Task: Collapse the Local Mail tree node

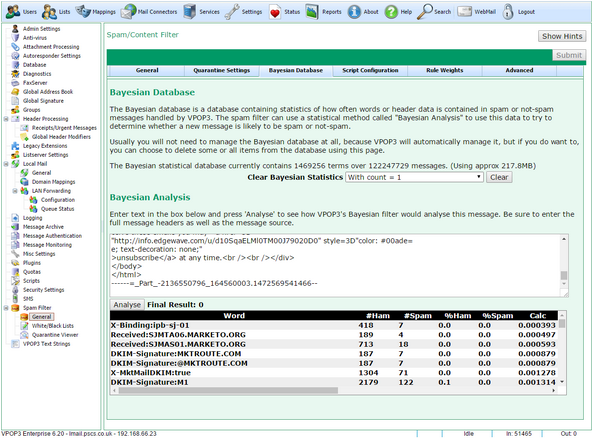Action: click(6, 164)
